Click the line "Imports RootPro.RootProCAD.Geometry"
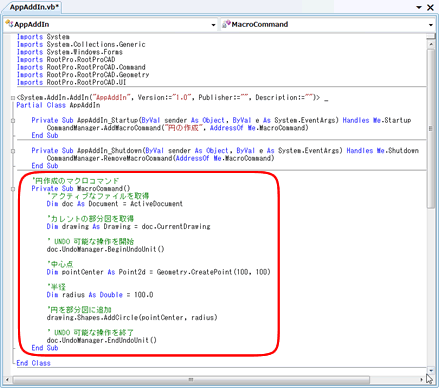The width and height of the screenshot is (439, 388). point(83,75)
